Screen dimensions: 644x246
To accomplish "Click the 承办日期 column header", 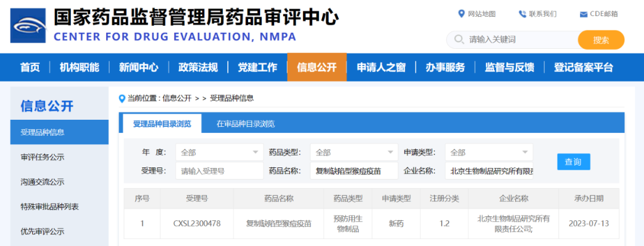I will pyautogui.click(x=589, y=198).
